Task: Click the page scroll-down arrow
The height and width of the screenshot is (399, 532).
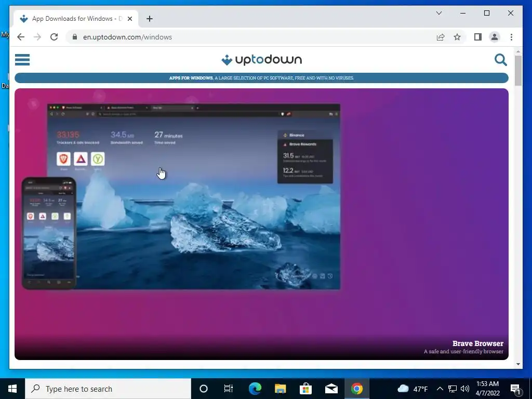Action: point(518,364)
